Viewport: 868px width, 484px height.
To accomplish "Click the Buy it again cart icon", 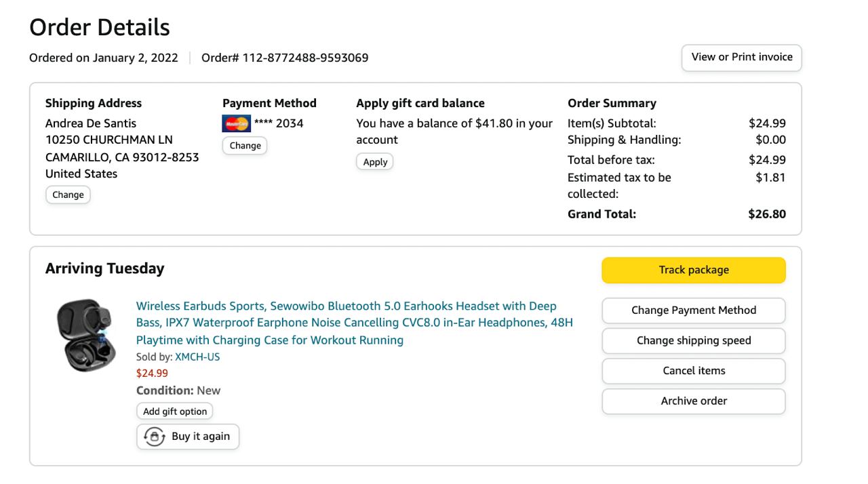I will [x=155, y=437].
